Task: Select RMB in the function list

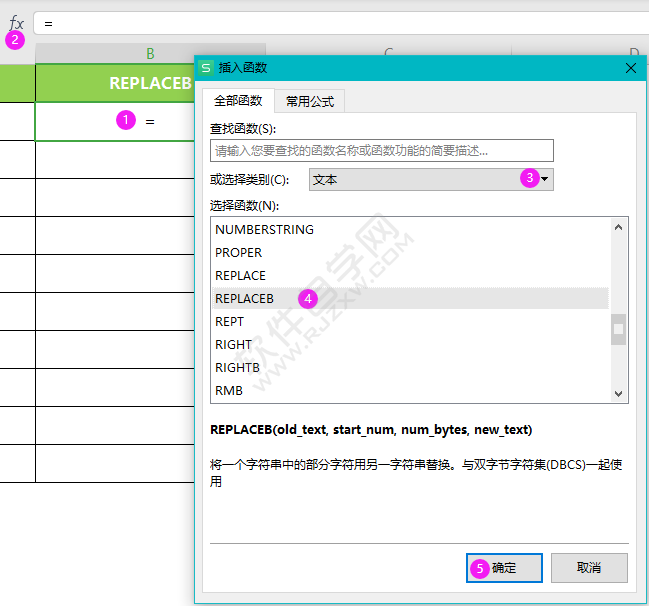Action: pos(410,390)
